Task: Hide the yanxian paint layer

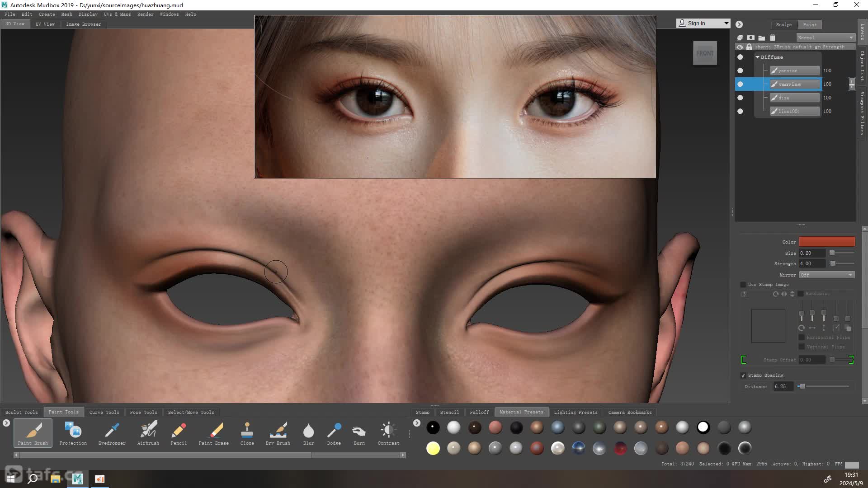Action: [740, 70]
